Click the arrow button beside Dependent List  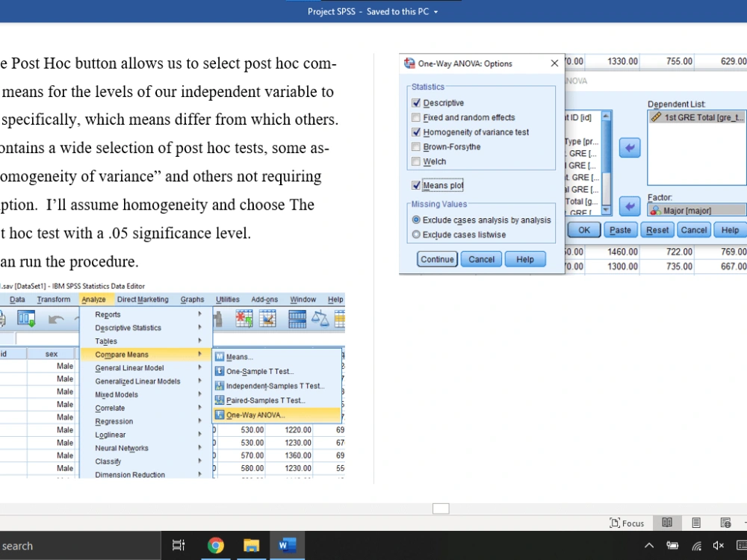pyautogui.click(x=630, y=148)
